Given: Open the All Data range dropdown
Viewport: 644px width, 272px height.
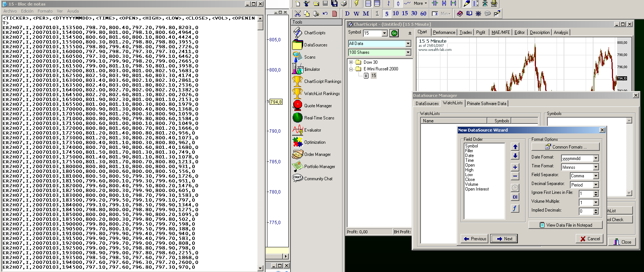Looking at the screenshot, I should click(408, 43).
